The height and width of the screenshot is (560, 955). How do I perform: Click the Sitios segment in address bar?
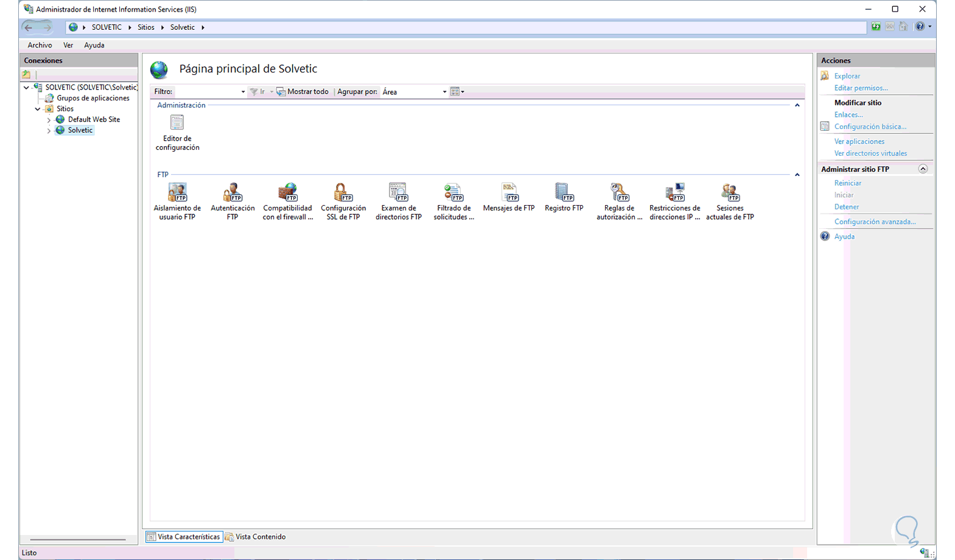click(x=146, y=27)
